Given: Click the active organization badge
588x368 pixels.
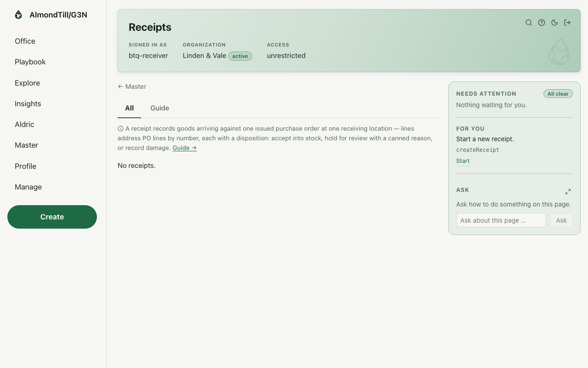Looking at the screenshot, I should coord(240,56).
